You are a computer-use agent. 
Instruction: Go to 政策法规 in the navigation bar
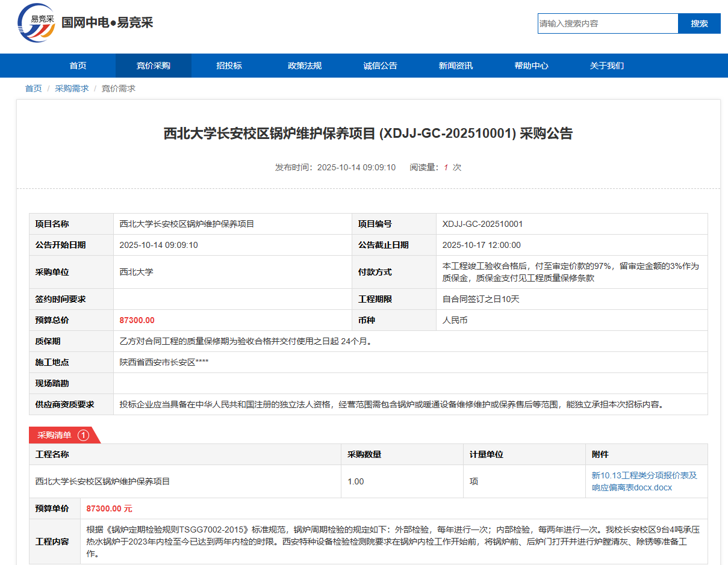pos(305,66)
